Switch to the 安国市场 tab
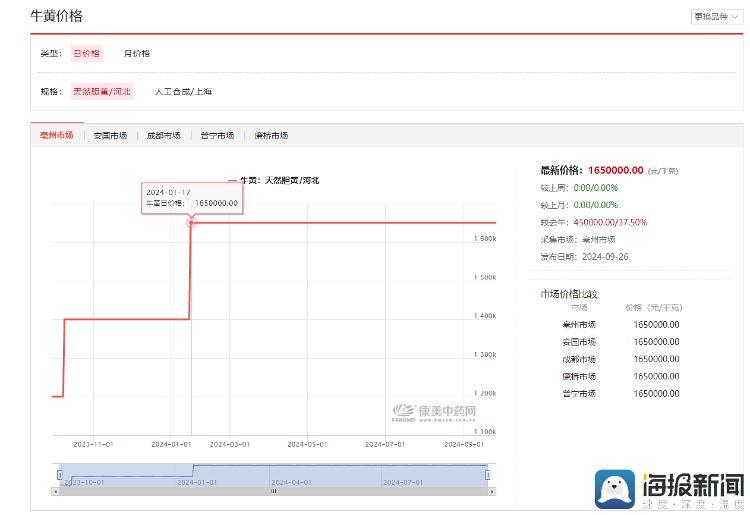Screen dimensions: 750x515 [x=110, y=135]
